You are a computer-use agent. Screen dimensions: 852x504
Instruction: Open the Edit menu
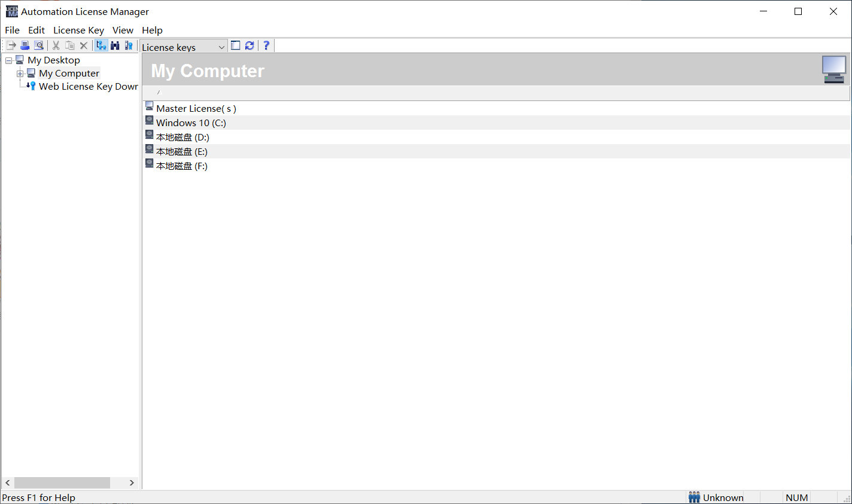point(36,30)
